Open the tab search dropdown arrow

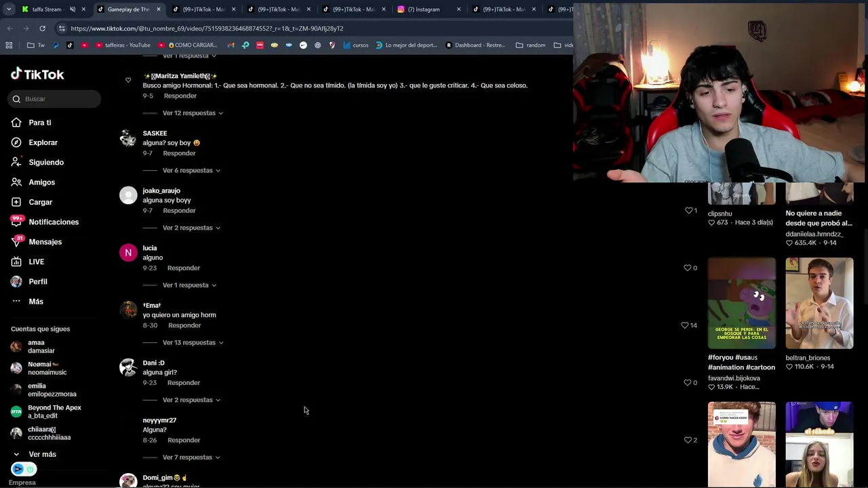(8, 9)
